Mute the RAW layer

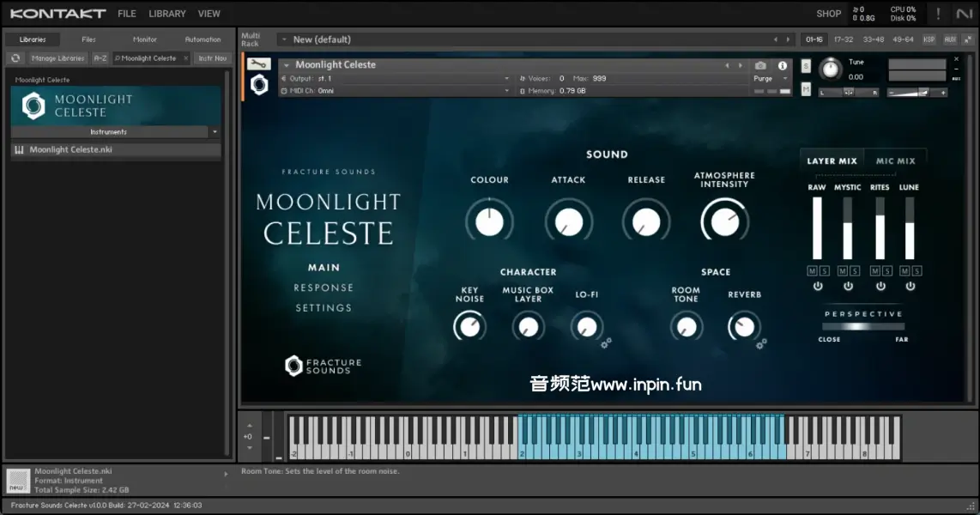coord(812,271)
